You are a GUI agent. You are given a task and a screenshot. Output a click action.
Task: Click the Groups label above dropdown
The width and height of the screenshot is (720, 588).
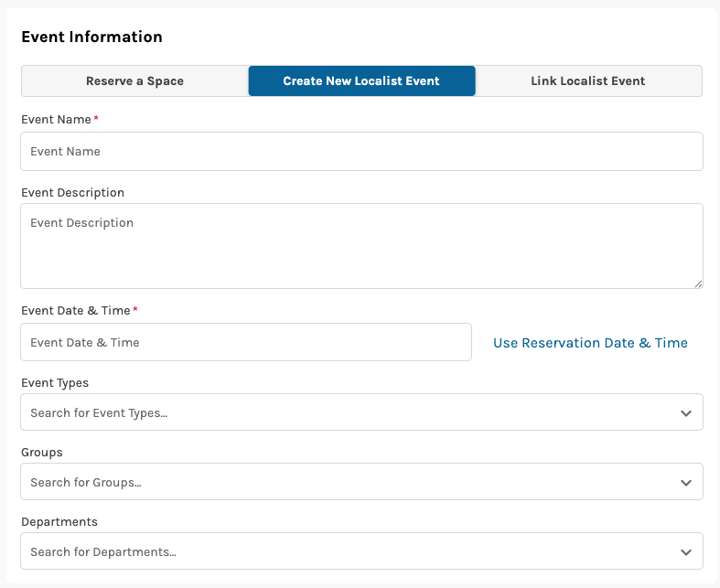42,453
